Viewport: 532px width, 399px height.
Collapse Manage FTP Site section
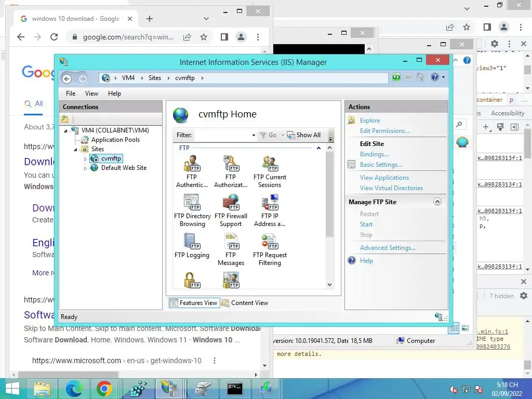click(437, 202)
